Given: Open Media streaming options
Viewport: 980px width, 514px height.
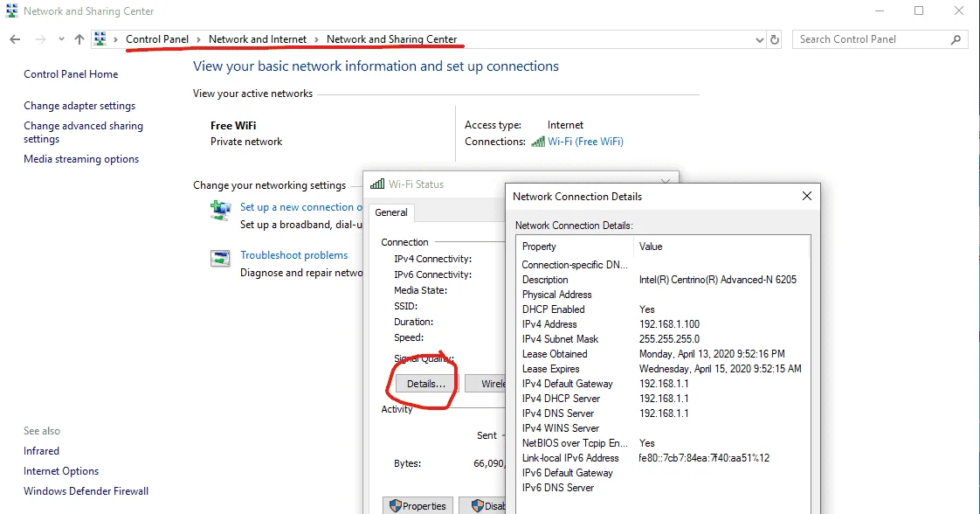Looking at the screenshot, I should (81, 159).
